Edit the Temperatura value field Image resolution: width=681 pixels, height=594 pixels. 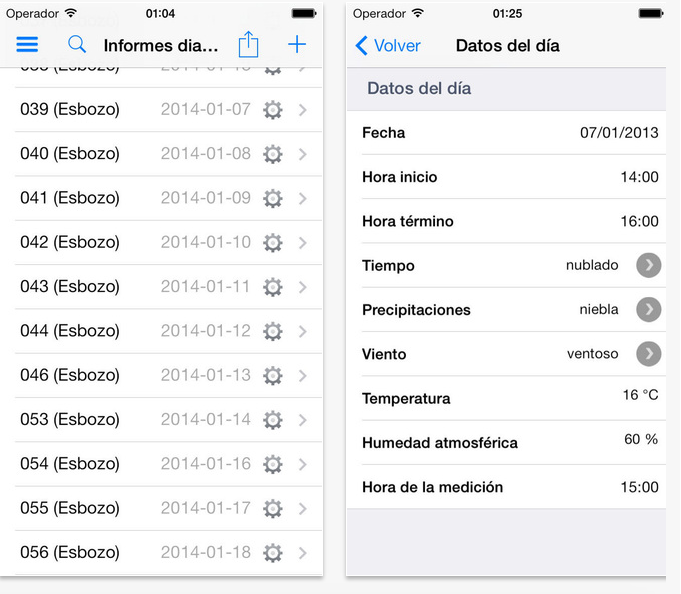(640, 395)
